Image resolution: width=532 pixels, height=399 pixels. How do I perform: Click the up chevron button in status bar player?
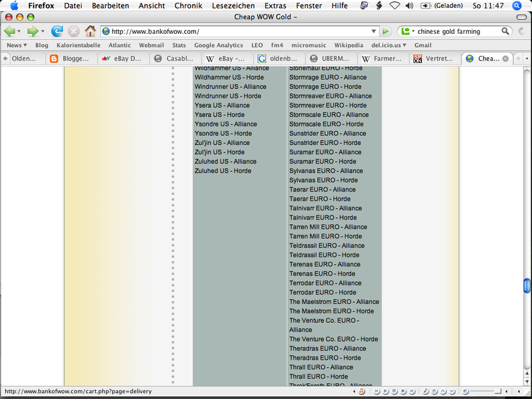click(x=444, y=392)
